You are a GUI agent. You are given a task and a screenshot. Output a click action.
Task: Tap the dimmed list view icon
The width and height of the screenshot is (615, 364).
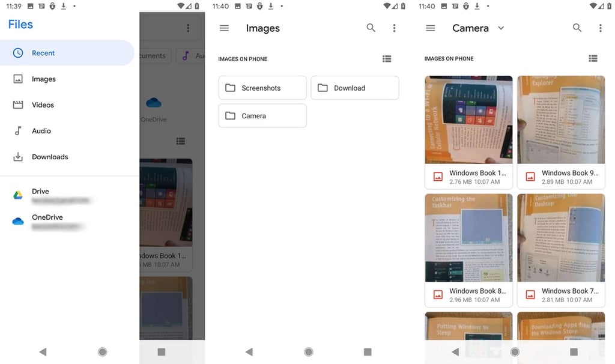180,141
